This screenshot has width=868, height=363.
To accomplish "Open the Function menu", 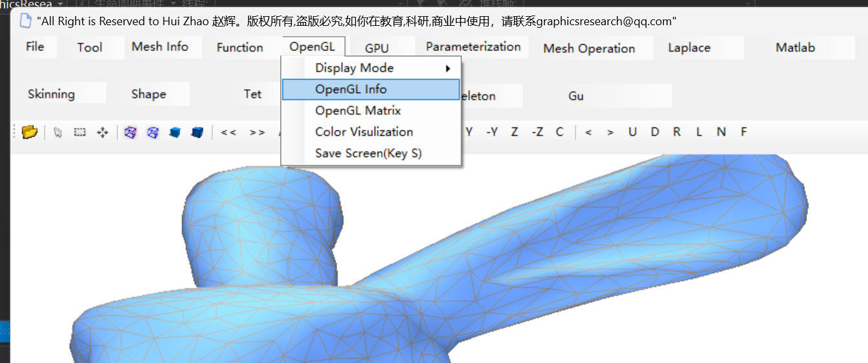I will point(240,47).
